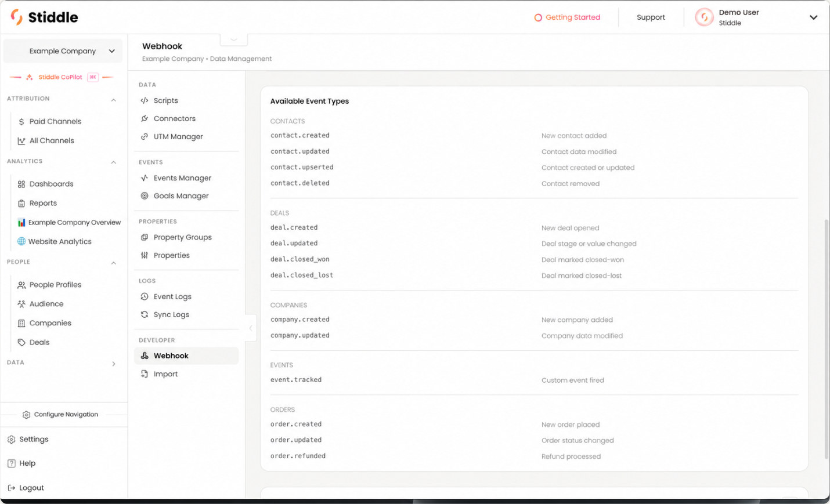Open the Import menu item
The height and width of the screenshot is (504, 830).
pos(186,374)
